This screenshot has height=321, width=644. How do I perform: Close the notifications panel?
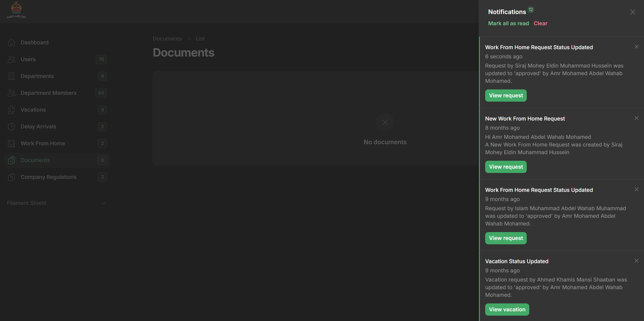point(633,12)
